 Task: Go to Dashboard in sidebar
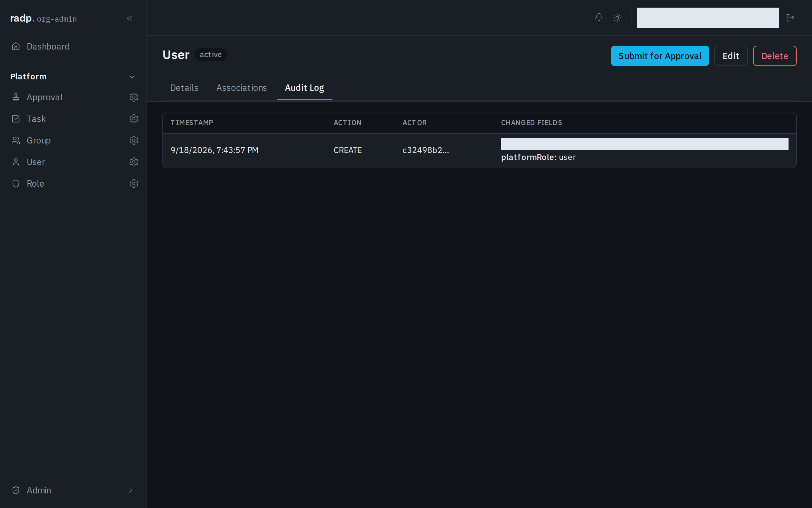pyautogui.click(x=73, y=46)
